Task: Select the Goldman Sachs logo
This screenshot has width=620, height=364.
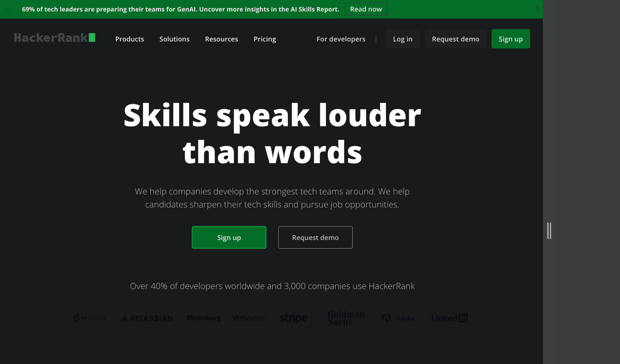Action: (x=345, y=318)
